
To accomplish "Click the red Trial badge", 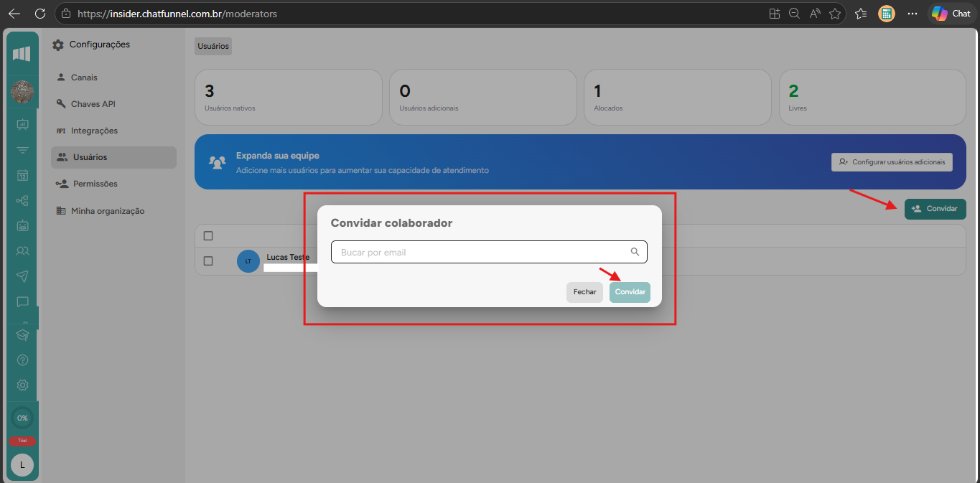I will coord(22,441).
